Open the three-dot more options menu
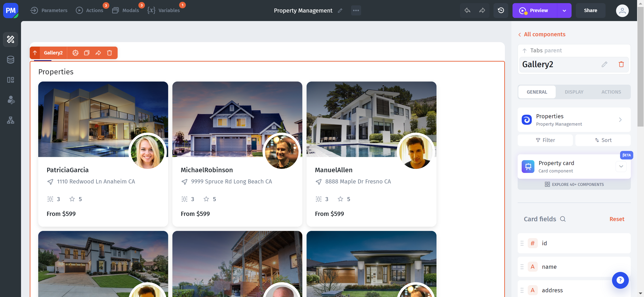 tap(356, 11)
